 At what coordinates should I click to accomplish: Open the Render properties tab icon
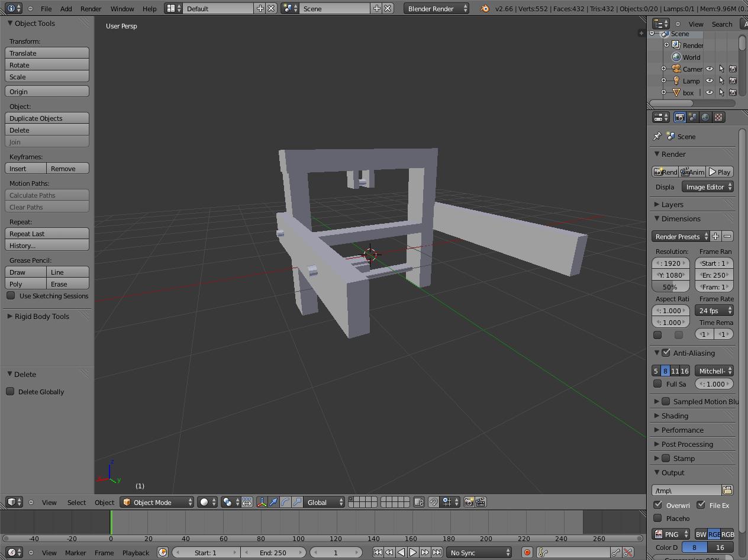[680, 117]
